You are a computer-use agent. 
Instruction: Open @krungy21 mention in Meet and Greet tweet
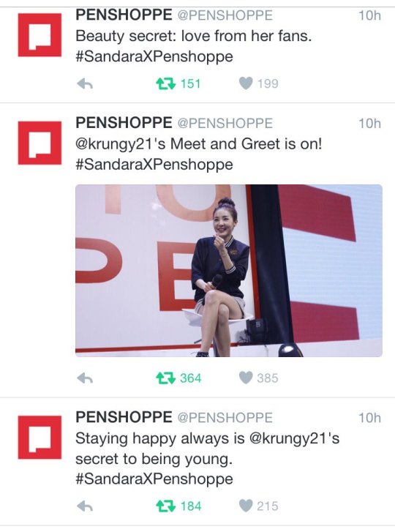point(116,144)
